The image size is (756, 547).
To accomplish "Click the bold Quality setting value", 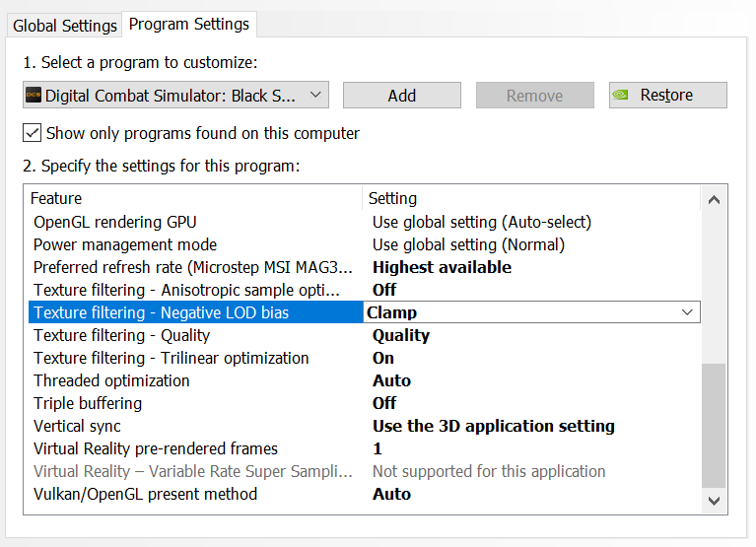I will 400,335.
